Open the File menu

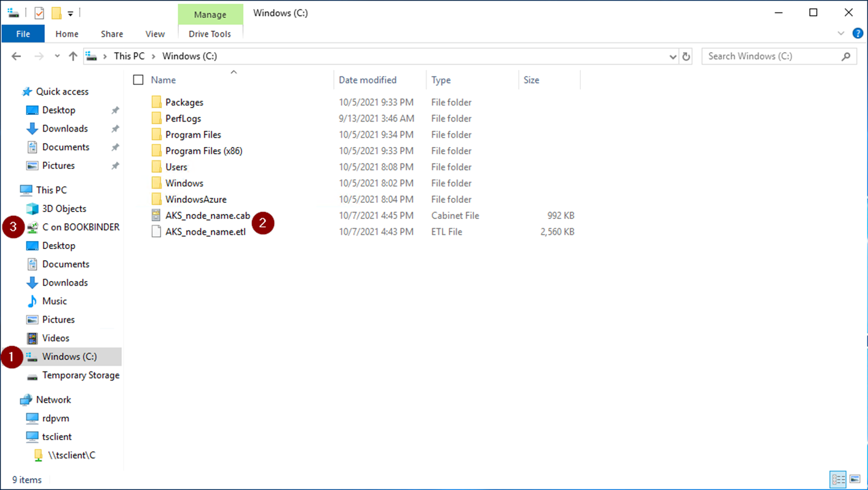pos(23,34)
